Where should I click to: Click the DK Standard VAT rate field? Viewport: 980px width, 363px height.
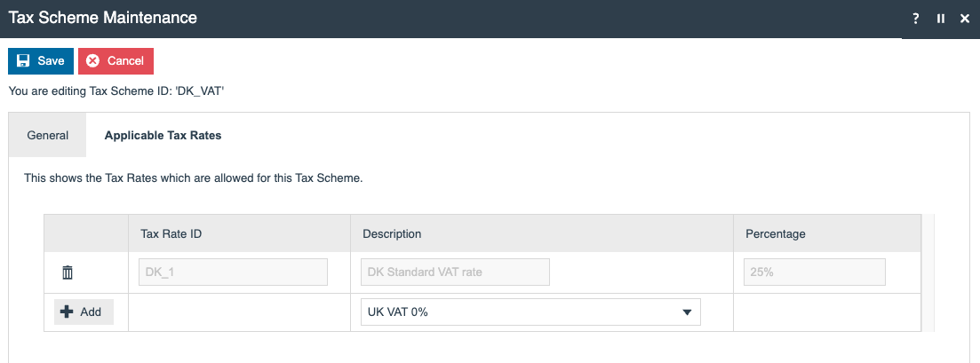[455, 272]
